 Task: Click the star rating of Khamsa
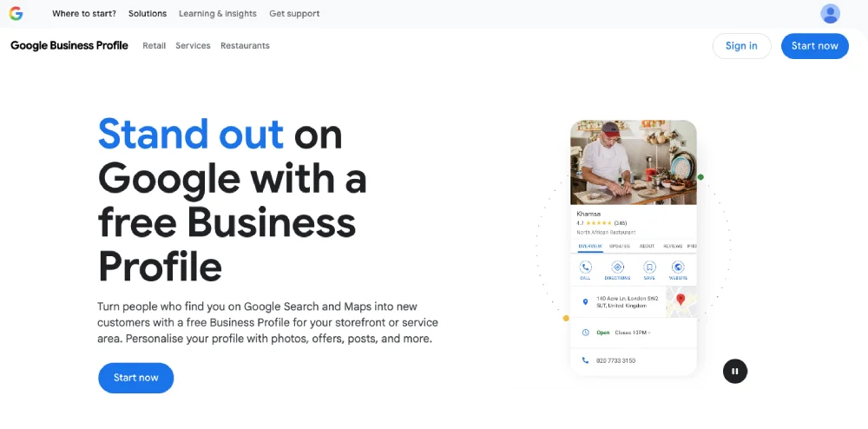[598, 223]
